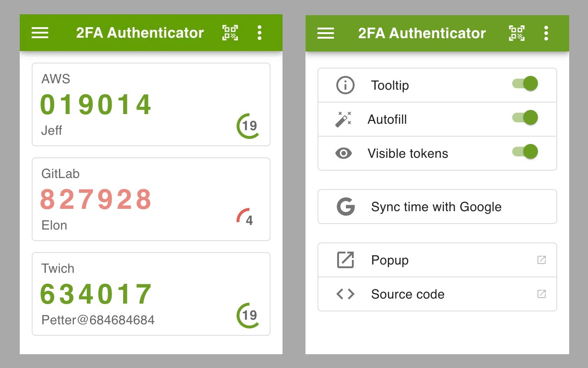
Task: Select the Popup menu entry
Action: [x=390, y=260]
